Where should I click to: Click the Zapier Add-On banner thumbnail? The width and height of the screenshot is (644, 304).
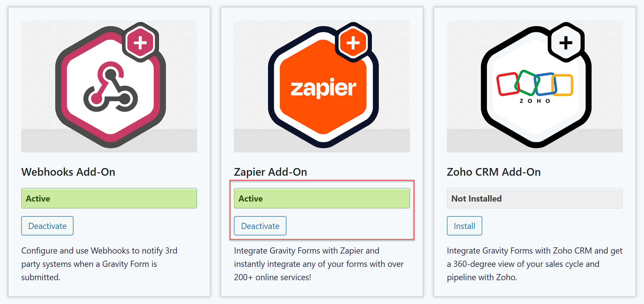coord(322,86)
